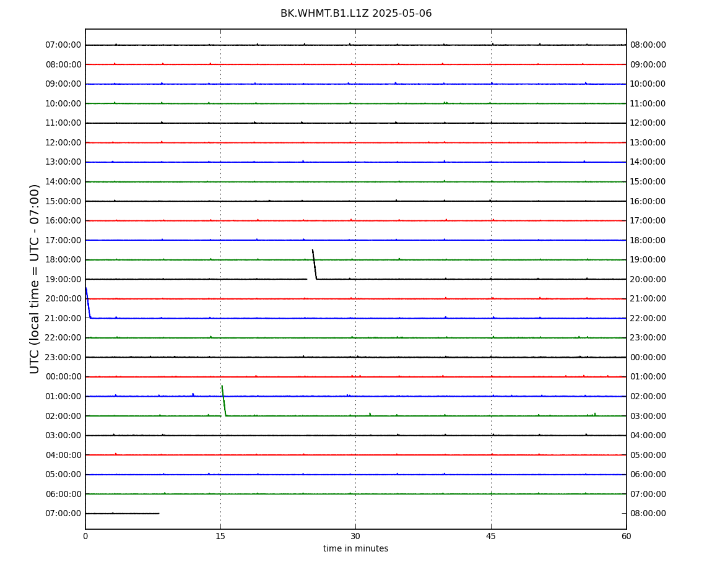Click left-axis row label 02:00:00
712x588 pixels.
pos(64,416)
